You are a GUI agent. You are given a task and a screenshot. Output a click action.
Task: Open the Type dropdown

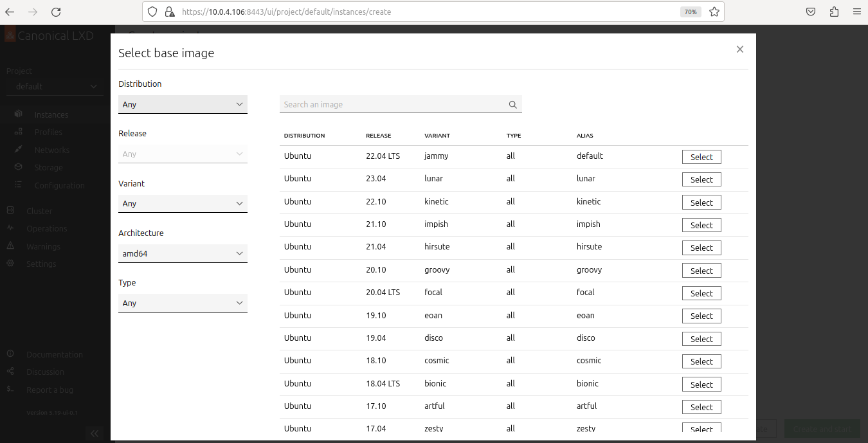point(183,303)
